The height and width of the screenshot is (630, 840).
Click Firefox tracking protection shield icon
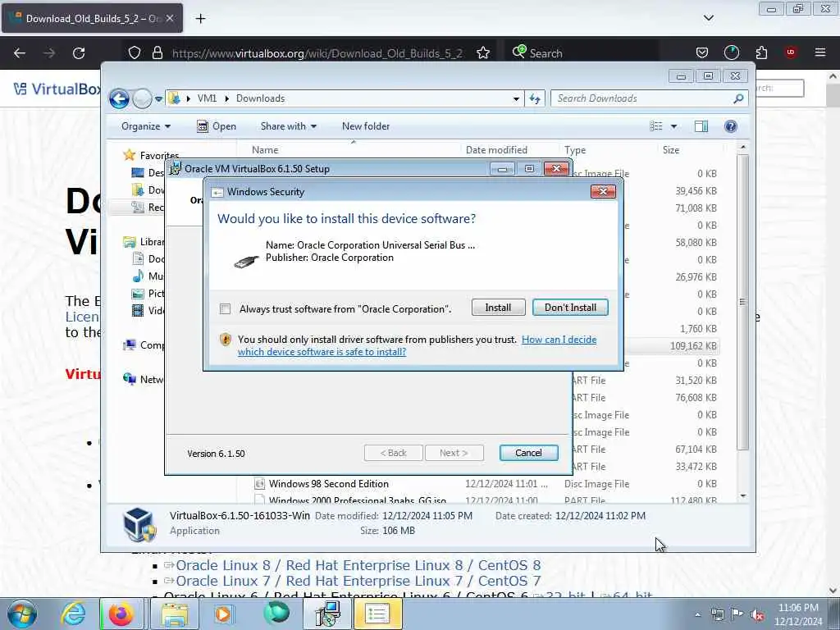coord(135,52)
